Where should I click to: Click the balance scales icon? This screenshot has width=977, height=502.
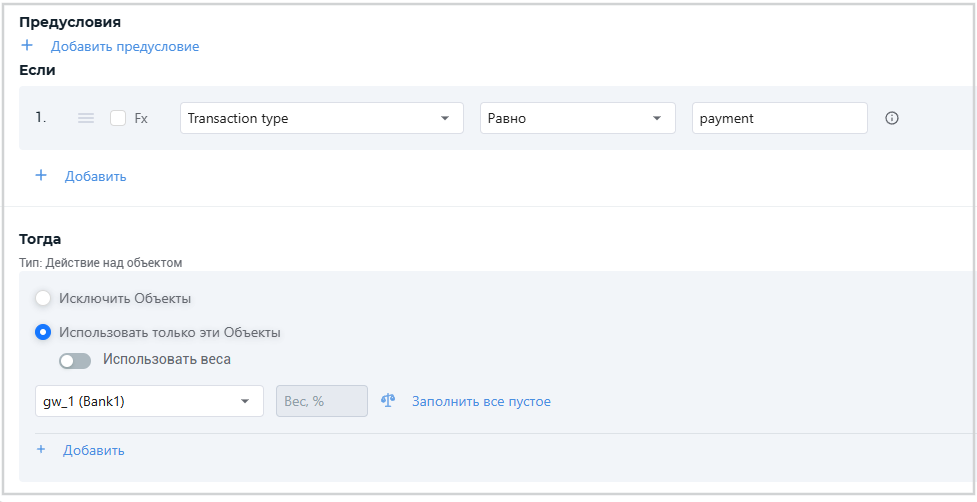388,401
